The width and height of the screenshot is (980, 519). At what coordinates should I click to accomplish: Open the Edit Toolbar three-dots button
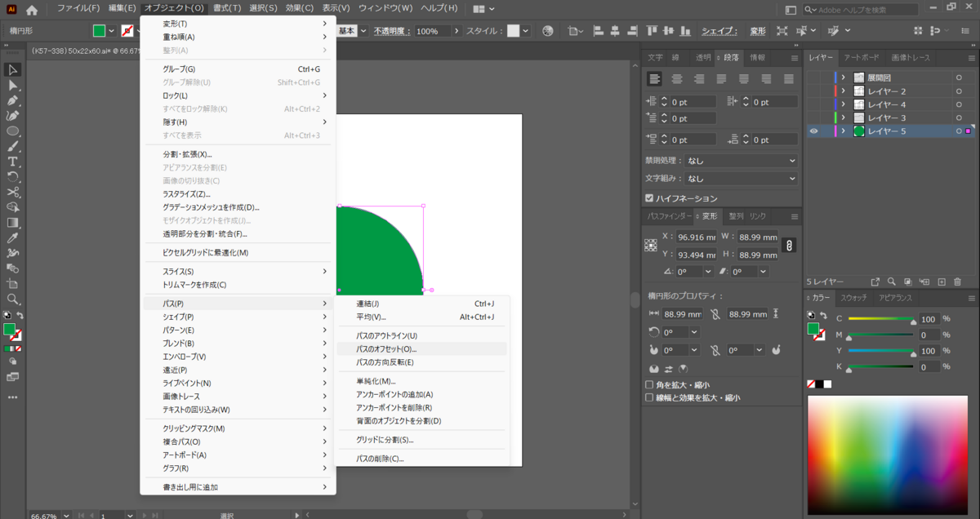coord(12,397)
